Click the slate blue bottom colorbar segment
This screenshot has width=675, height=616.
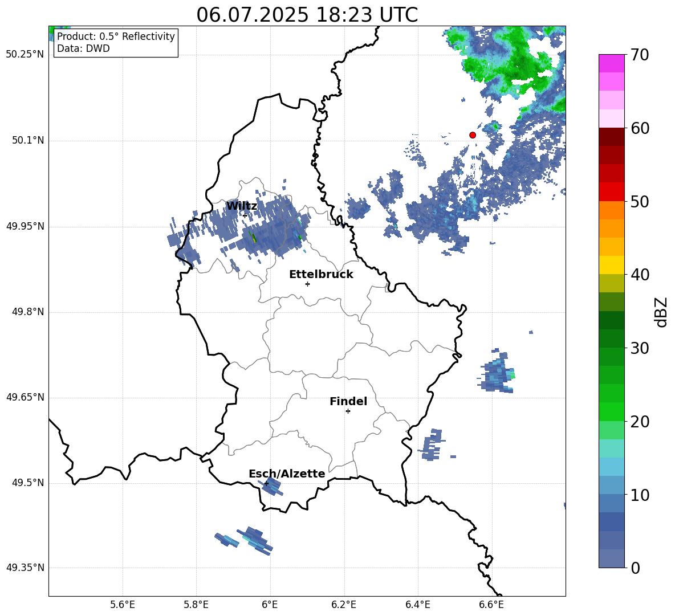pyautogui.click(x=611, y=558)
